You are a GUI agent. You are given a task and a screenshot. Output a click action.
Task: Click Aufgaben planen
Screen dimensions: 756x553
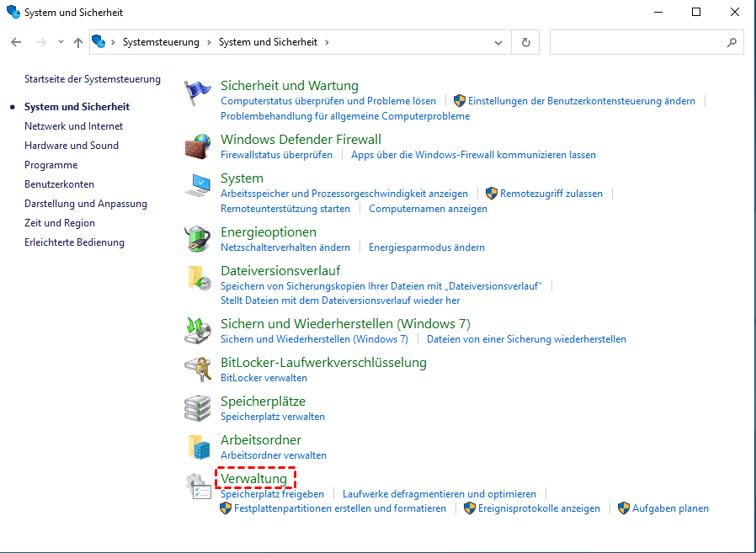(670, 508)
